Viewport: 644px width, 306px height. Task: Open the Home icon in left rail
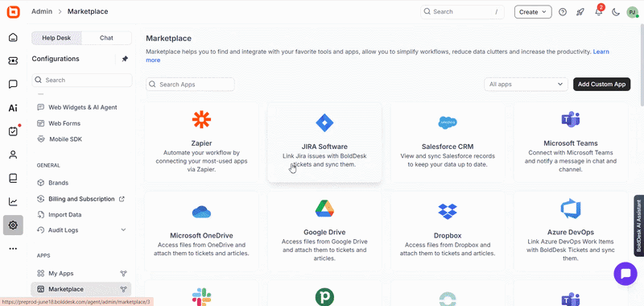[13, 37]
